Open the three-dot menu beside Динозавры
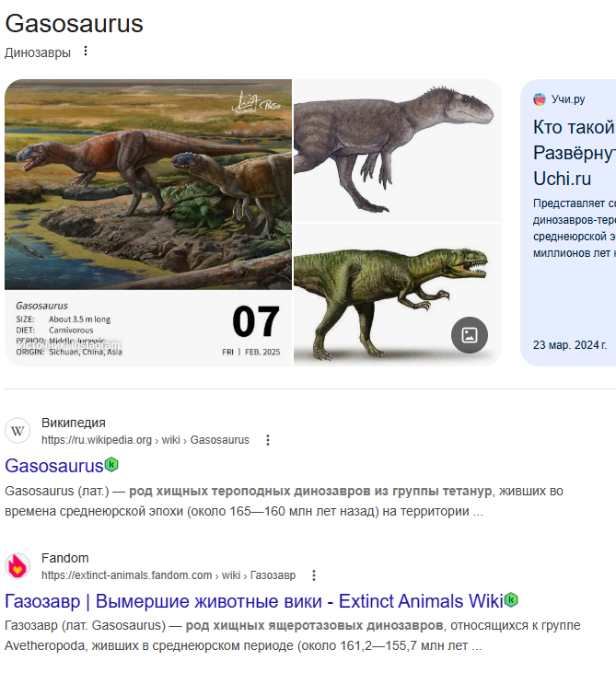Image resolution: width=616 pixels, height=673 pixels. point(86,51)
